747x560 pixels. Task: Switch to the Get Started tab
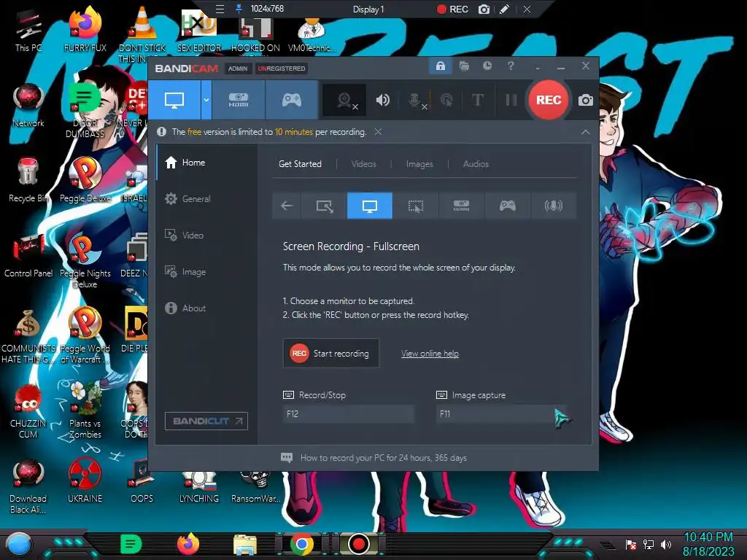tap(300, 164)
